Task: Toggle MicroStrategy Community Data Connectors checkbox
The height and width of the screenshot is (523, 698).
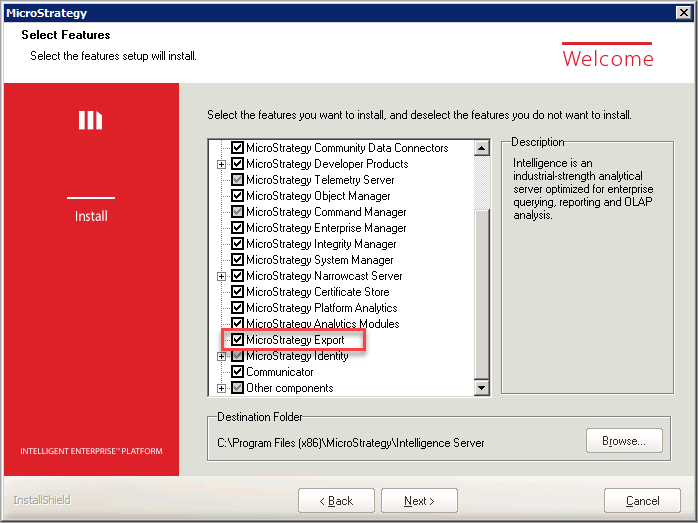Action: 237,148
